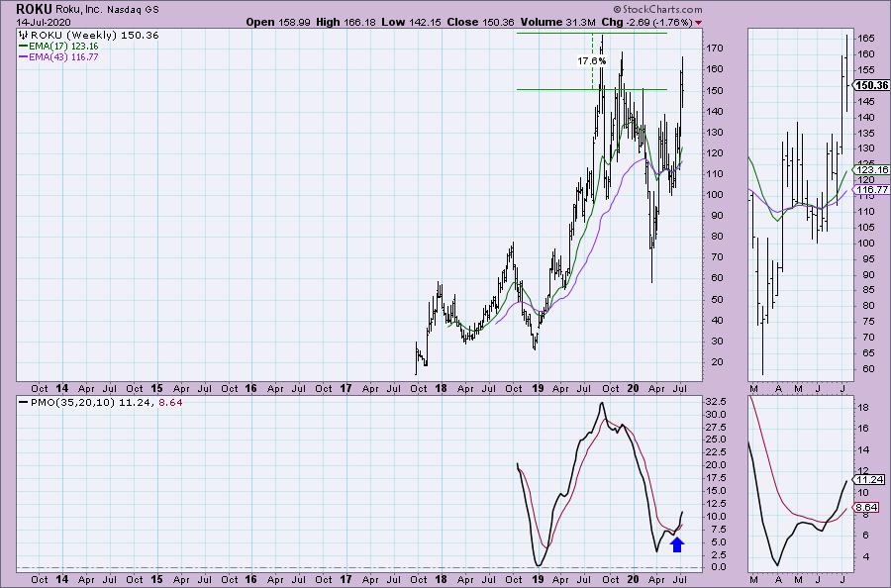Viewport: 891px width, 588px height.
Task: Click the 'EMA(43) 116.77' legend text
Action: [63, 56]
